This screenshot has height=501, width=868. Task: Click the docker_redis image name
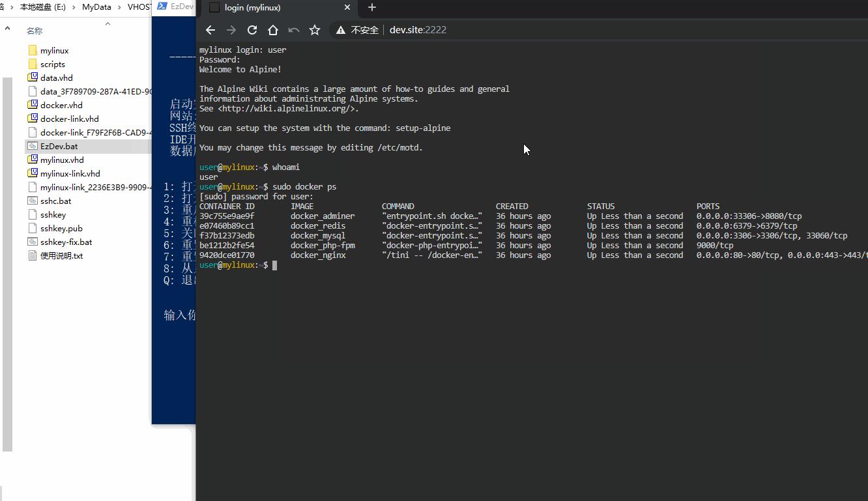coord(318,226)
